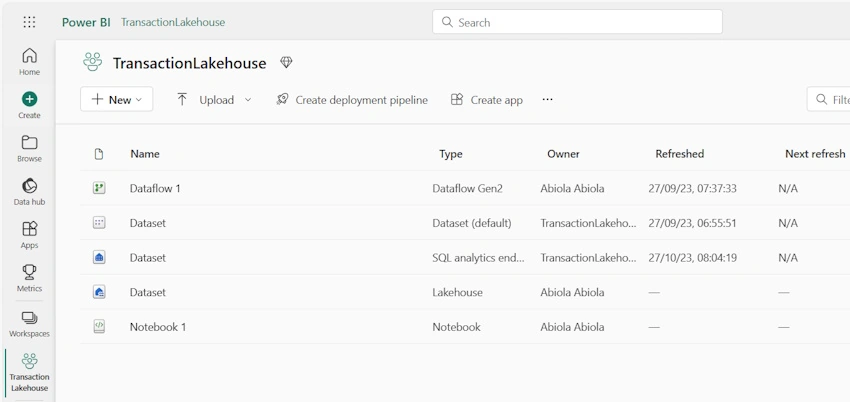The image size is (850, 402).
Task: Open the Dataflow 1 item
Action: [155, 188]
